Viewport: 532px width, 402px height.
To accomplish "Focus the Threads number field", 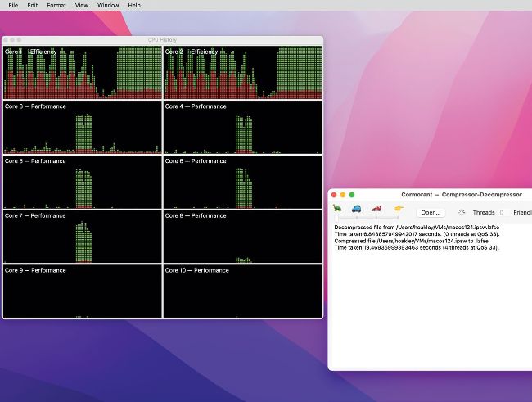I will pyautogui.click(x=501, y=212).
